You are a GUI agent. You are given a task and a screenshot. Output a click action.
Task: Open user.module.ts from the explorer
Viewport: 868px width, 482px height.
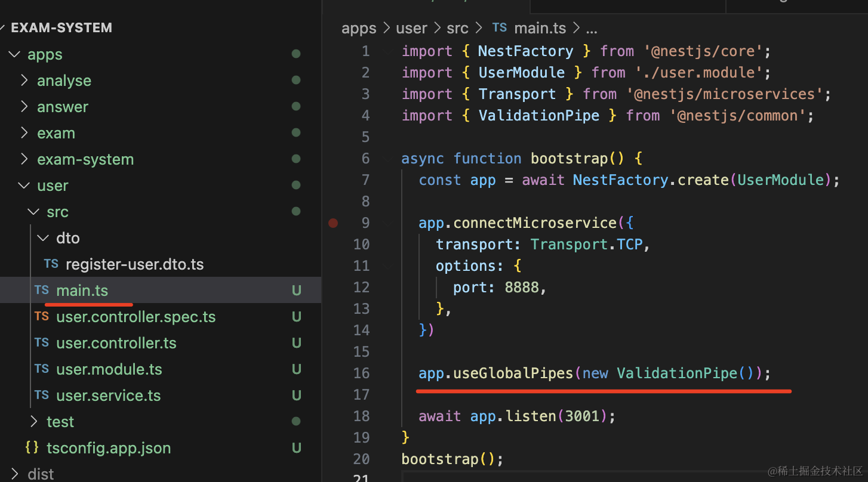click(x=109, y=369)
